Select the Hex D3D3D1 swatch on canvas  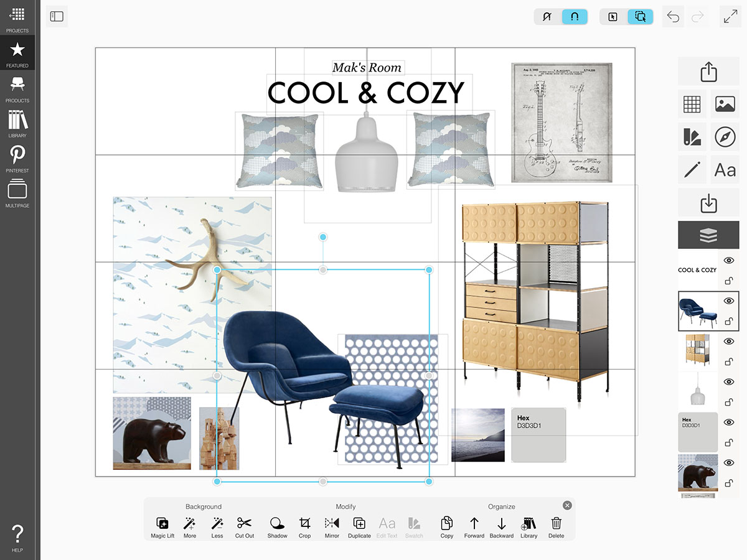538,436
